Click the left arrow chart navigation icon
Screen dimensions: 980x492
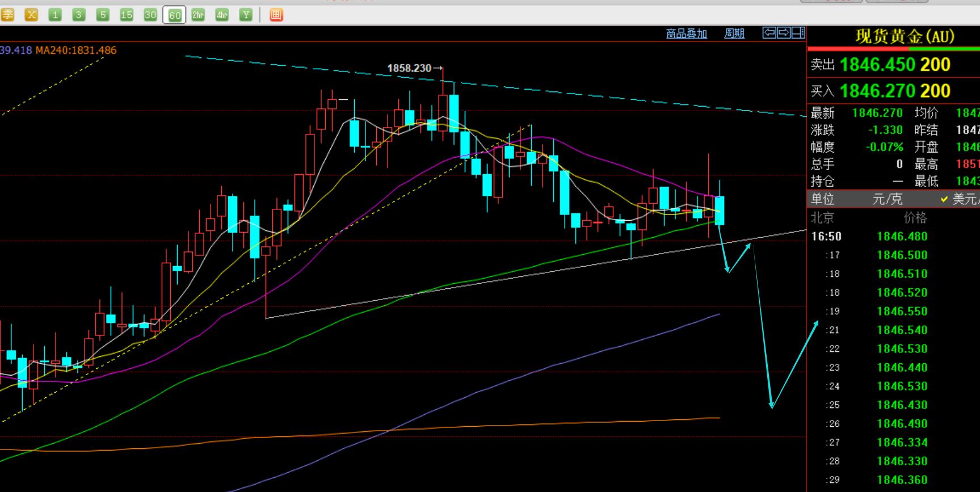pyautogui.click(x=769, y=33)
